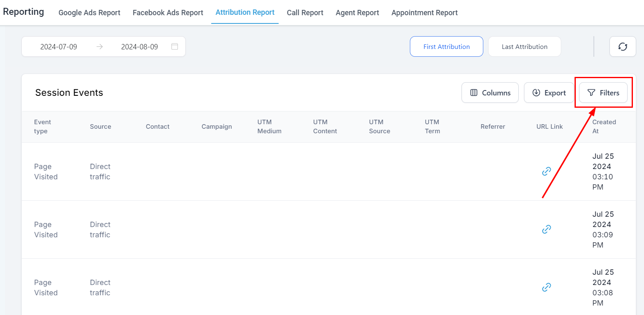Switch to the Google Ads Report tab
The height and width of the screenshot is (315, 644).
click(x=89, y=13)
